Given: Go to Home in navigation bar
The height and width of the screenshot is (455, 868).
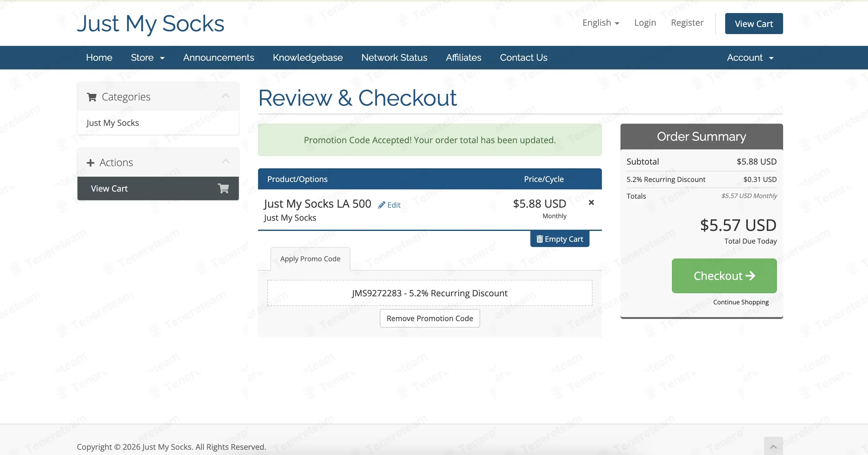Looking at the screenshot, I should coord(99,58).
